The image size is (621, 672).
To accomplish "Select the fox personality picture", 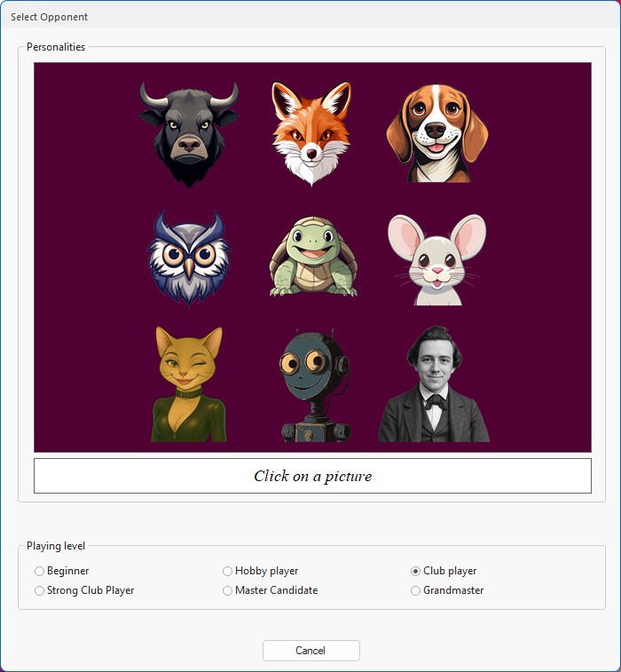I will click(x=311, y=133).
